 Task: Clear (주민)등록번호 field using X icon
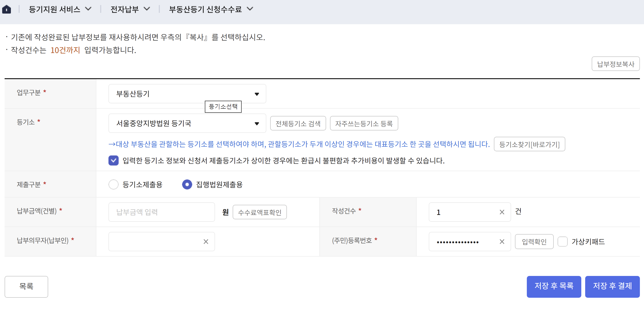point(501,242)
